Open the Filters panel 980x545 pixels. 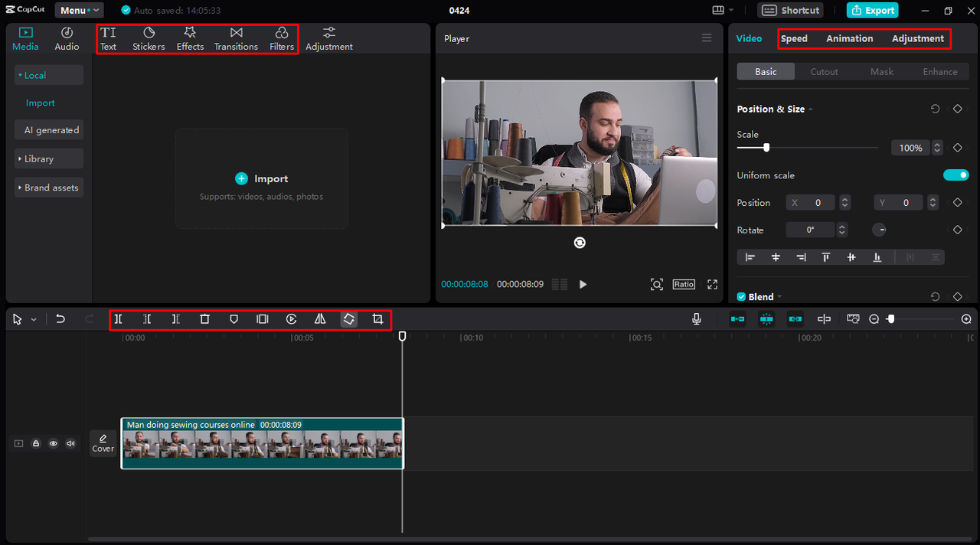(x=282, y=39)
